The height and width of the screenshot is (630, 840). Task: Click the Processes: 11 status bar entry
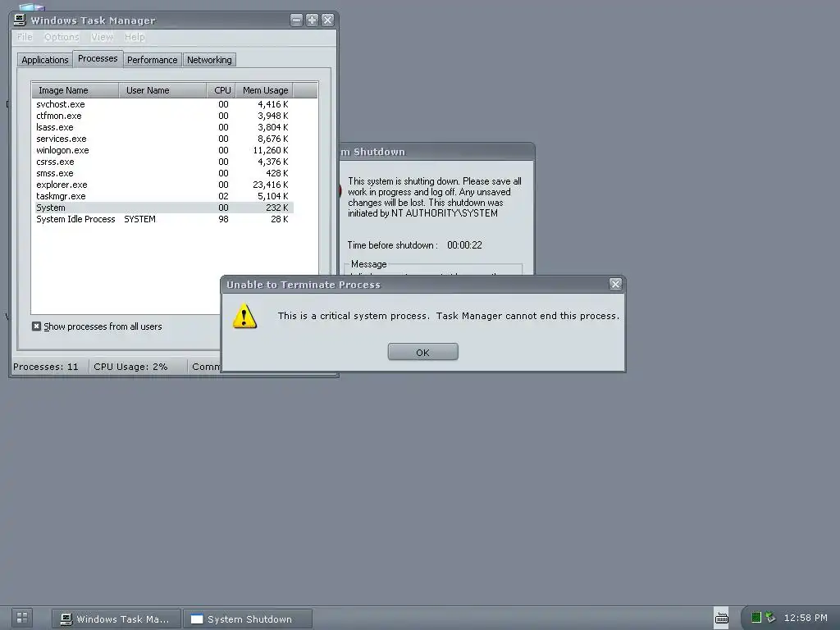[x=46, y=367]
